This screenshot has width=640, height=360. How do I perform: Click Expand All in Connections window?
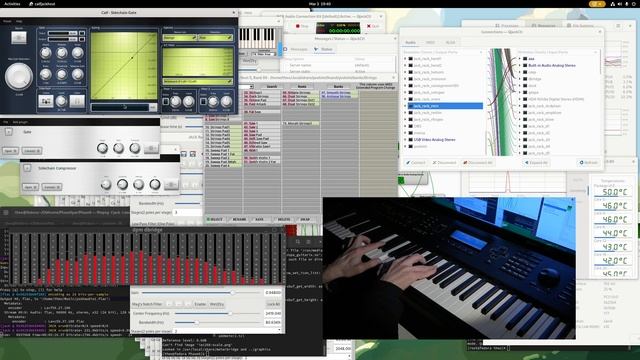coord(536,162)
